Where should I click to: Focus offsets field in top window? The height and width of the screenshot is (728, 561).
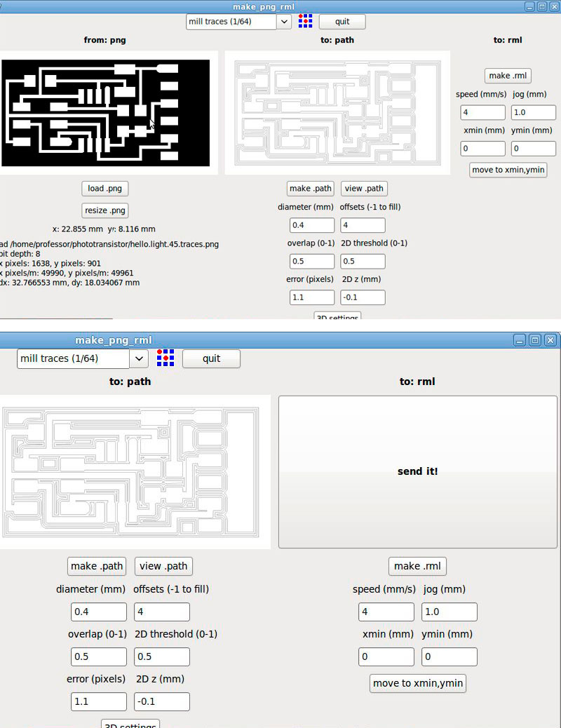tap(363, 225)
